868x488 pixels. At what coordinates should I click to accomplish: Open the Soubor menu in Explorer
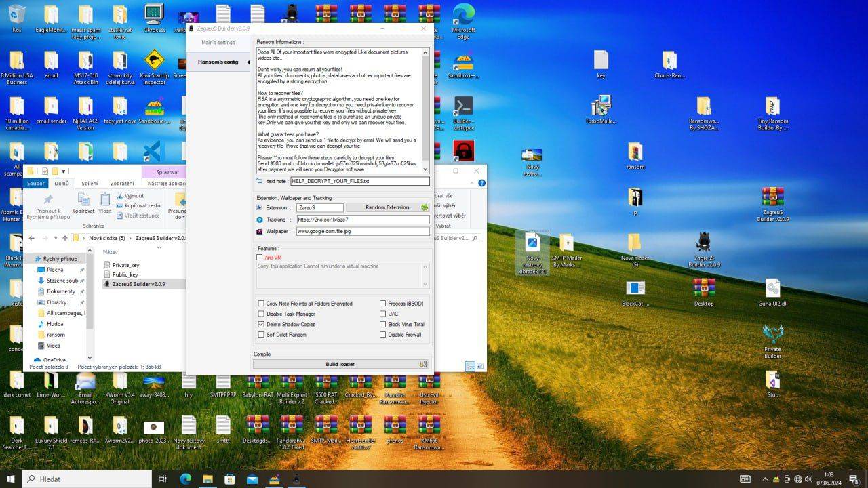(x=36, y=183)
